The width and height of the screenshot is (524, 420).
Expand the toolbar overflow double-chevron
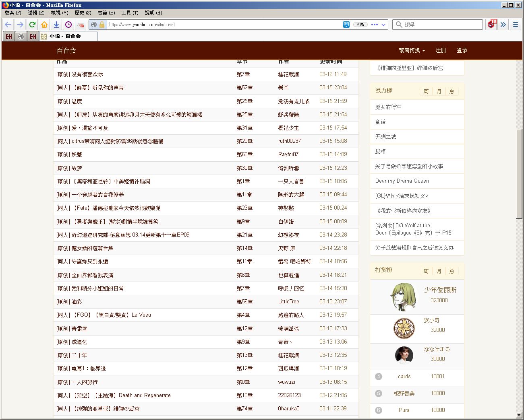point(503,25)
